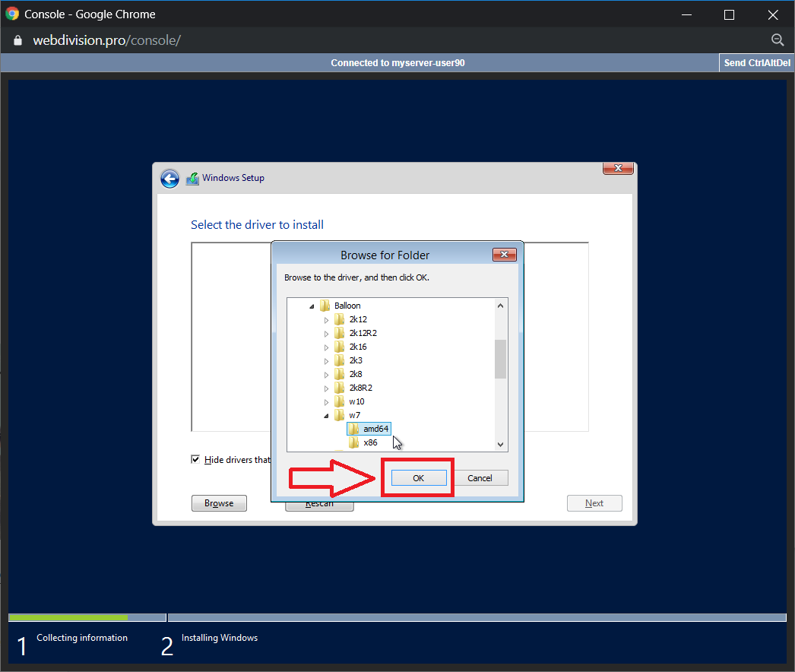Cancel the Browse for Folder dialog

480,478
